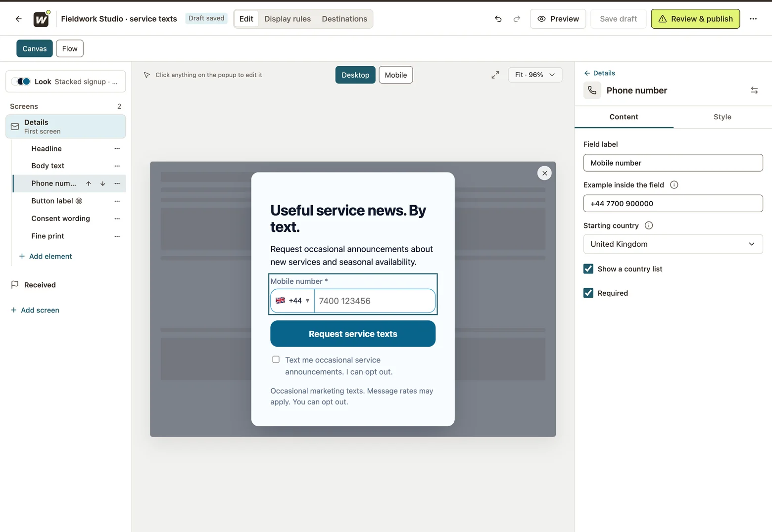Open the Starting country dropdown

(673, 244)
